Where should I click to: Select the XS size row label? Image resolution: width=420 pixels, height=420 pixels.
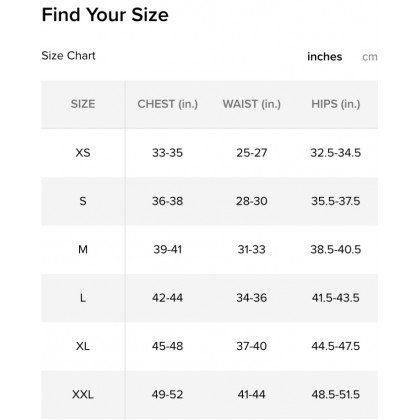(x=83, y=153)
